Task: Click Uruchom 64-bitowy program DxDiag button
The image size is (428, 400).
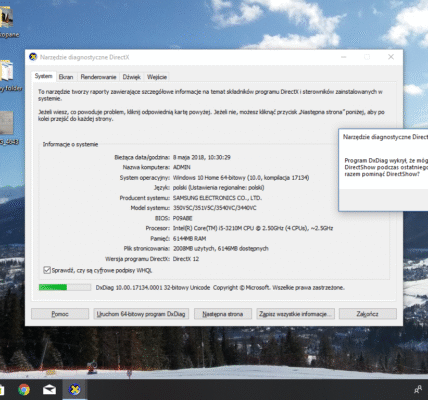Action: tap(141, 314)
